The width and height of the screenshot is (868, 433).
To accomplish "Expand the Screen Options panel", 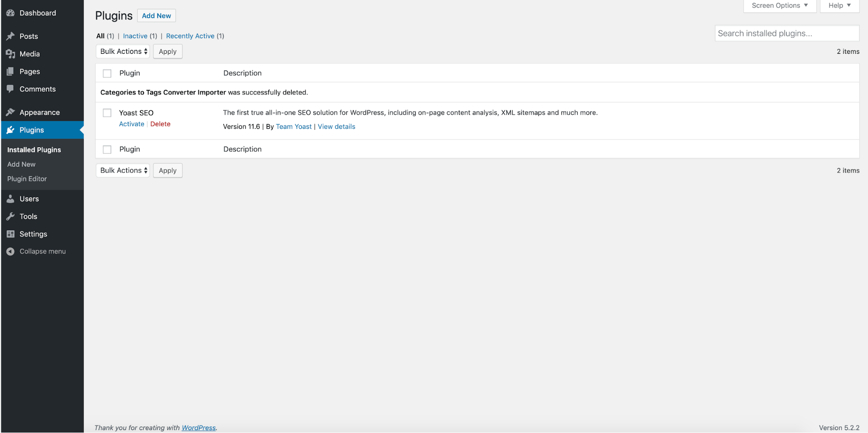I will point(779,6).
